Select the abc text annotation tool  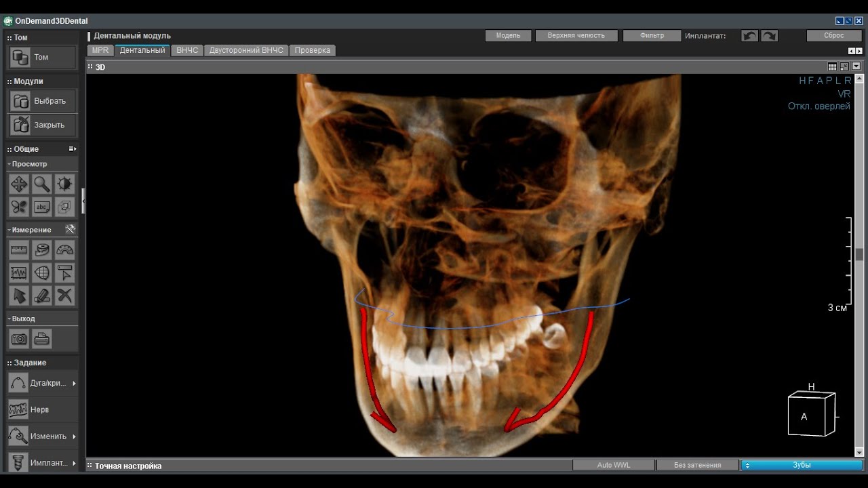(x=42, y=207)
